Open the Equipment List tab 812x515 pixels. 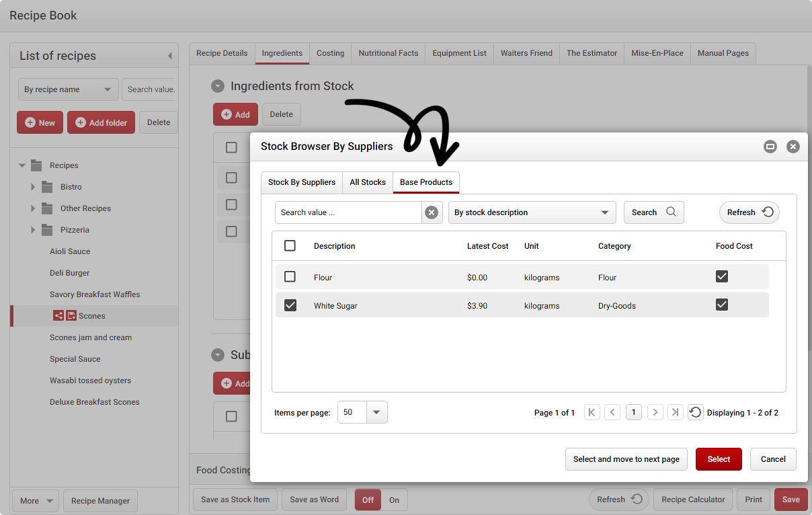[460, 53]
